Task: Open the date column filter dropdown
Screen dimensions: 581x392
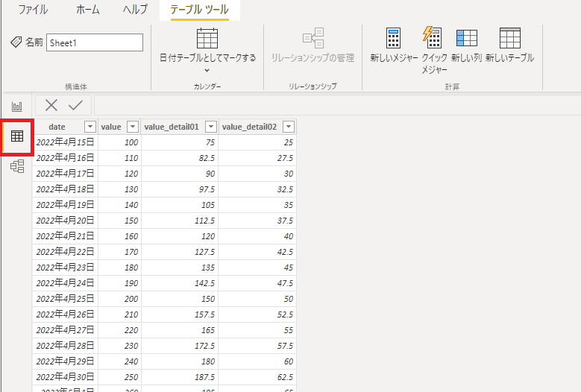Action: pos(90,127)
